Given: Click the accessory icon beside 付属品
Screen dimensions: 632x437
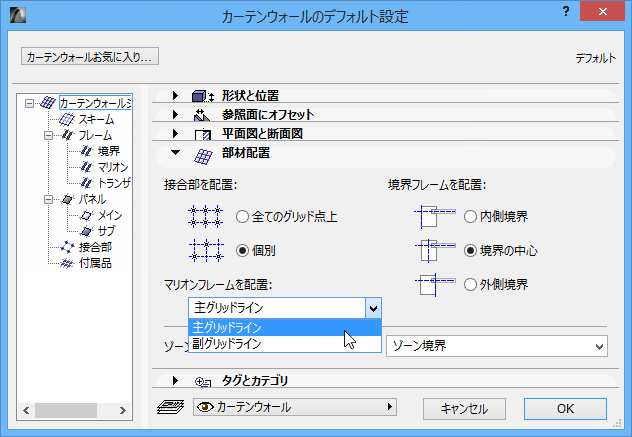Looking at the screenshot, I should [x=67, y=263].
